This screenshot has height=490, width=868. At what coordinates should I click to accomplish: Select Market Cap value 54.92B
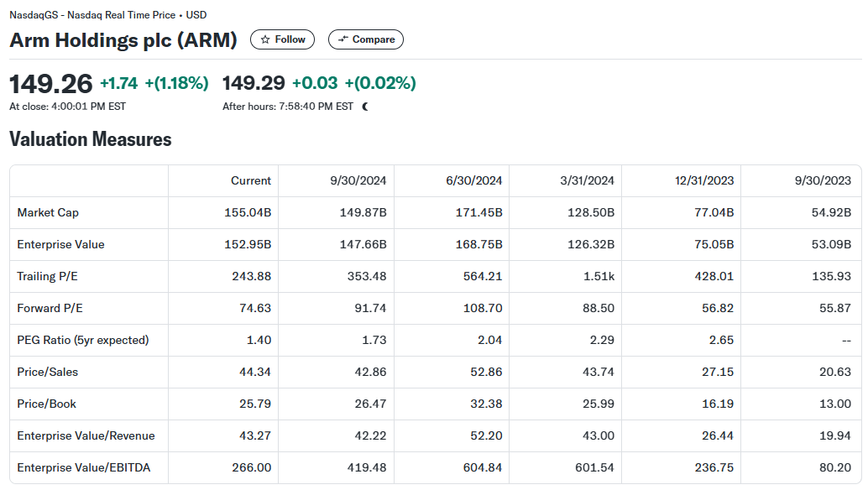(x=831, y=213)
